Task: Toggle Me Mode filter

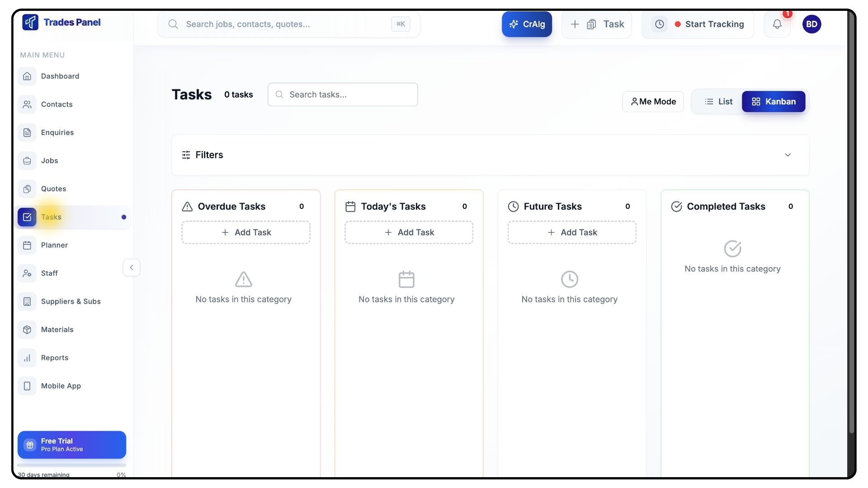Action: 653,102
